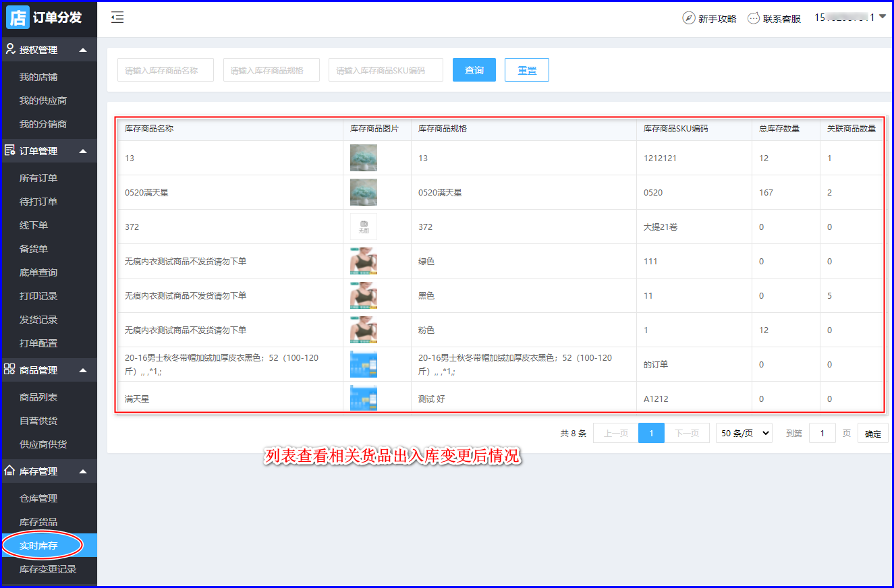Click the 确定 page jump button
This screenshot has width=894, height=588.
tap(872, 434)
